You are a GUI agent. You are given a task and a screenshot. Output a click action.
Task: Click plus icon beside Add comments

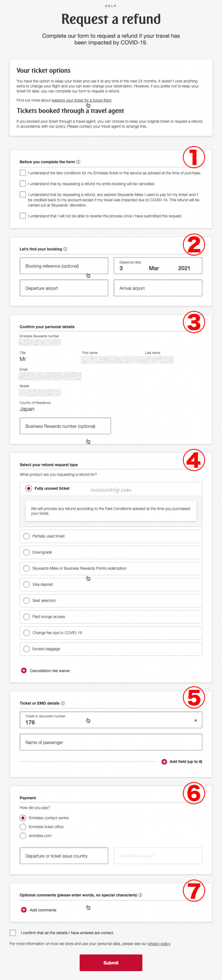[24, 910]
